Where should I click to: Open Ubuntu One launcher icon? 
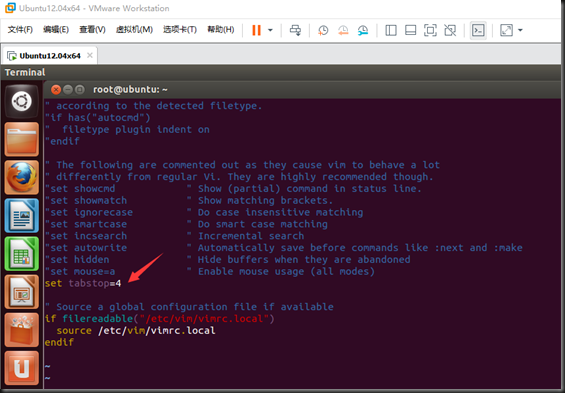click(x=22, y=368)
